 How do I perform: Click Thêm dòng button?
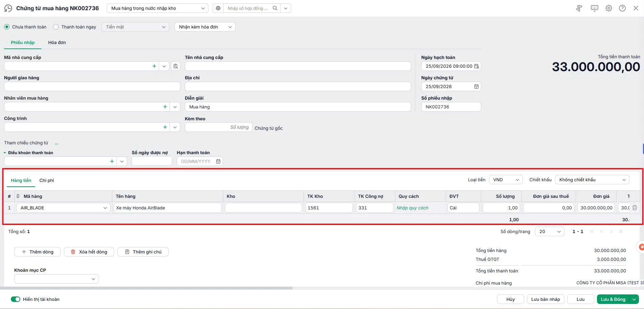(x=38, y=252)
